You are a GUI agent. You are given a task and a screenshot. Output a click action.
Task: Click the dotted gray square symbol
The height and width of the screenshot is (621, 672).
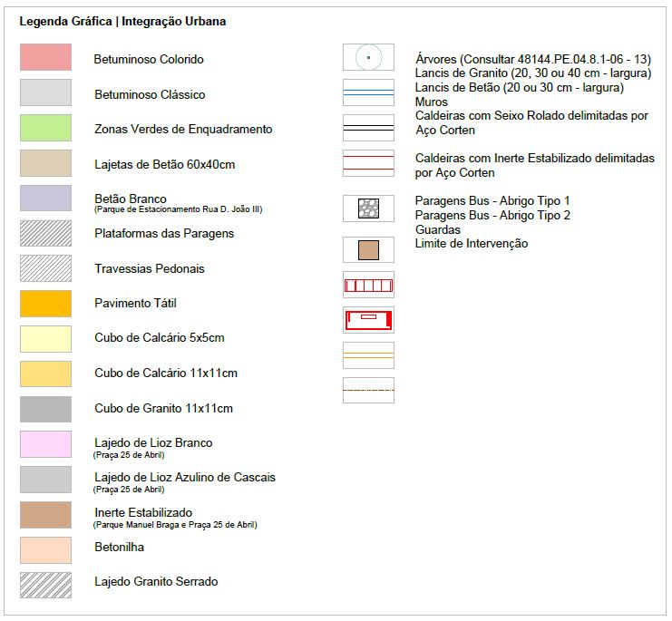point(368,209)
